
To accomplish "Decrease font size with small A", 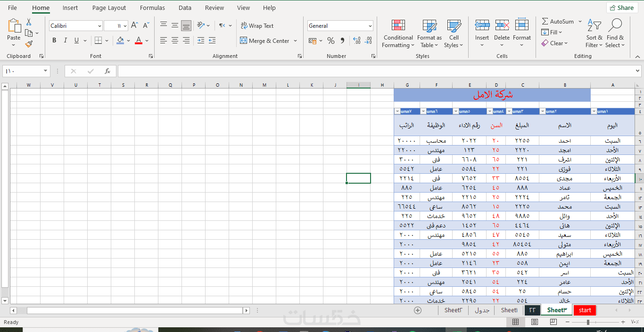I will (146, 26).
